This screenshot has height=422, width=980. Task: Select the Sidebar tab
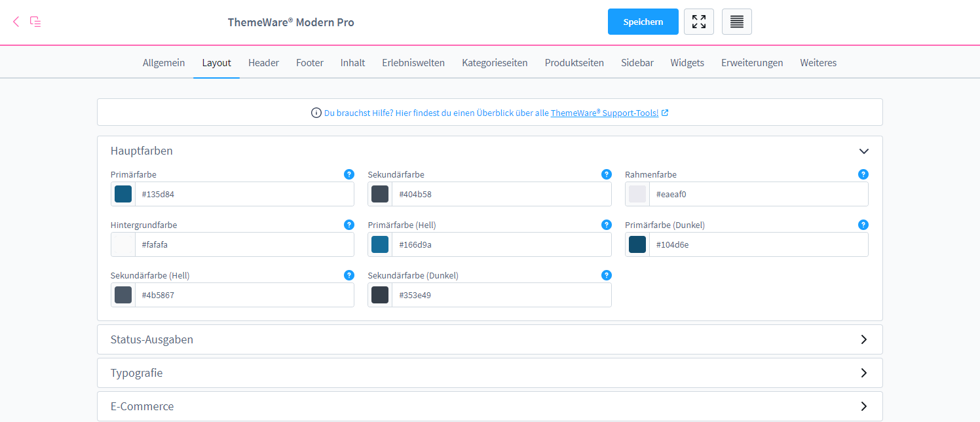(x=637, y=63)
